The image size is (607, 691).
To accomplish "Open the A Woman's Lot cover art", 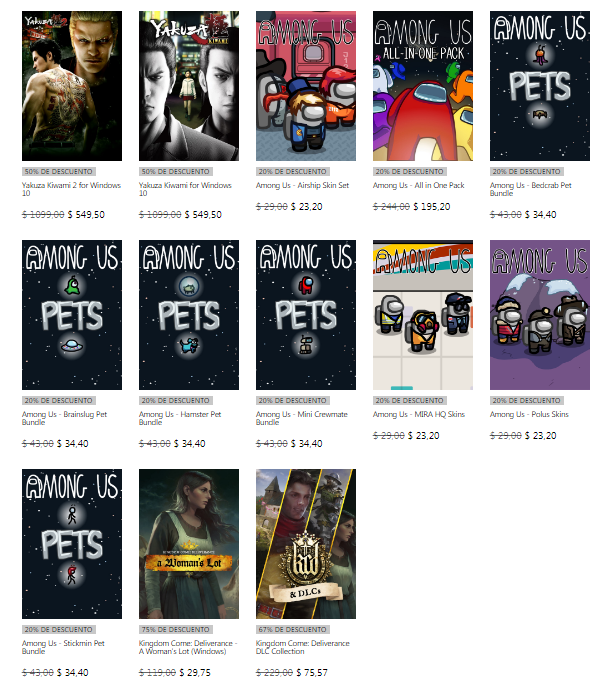I will [x=189, y=544].
